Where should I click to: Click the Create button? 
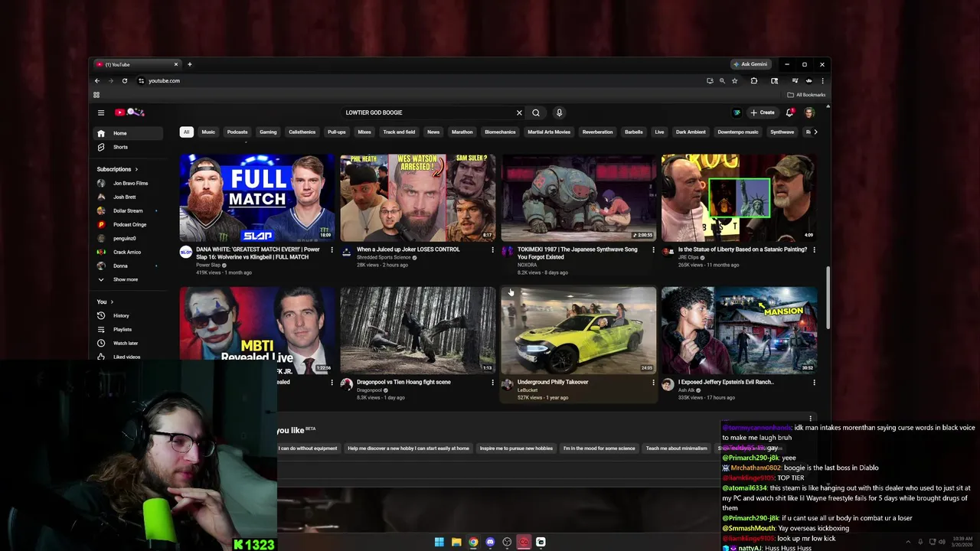(763, 112)
